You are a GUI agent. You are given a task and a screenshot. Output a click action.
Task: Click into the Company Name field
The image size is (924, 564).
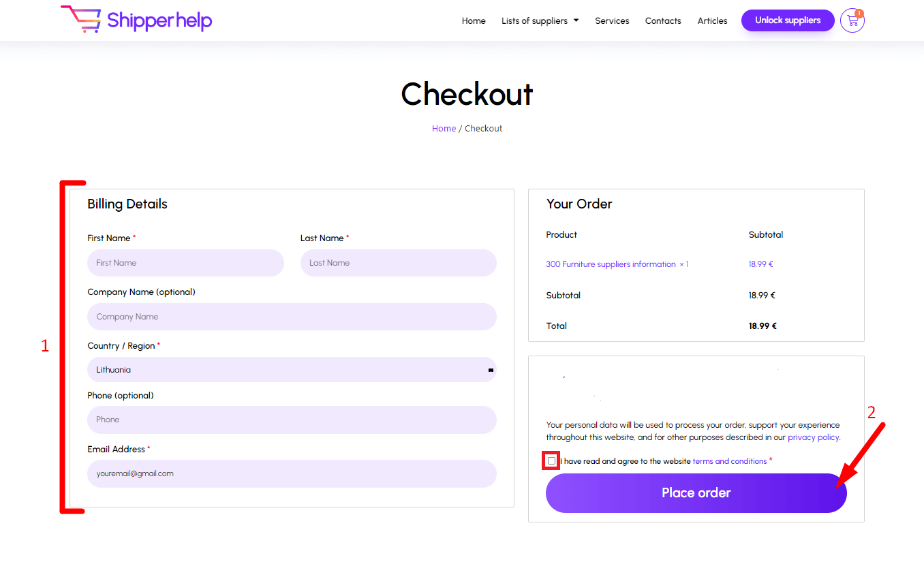coord(292,317)
